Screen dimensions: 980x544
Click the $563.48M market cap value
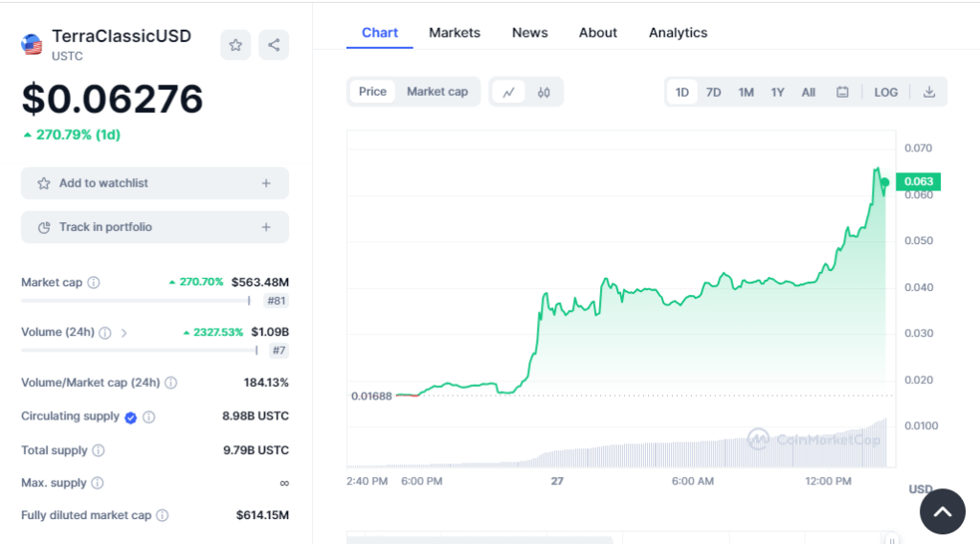260,282
